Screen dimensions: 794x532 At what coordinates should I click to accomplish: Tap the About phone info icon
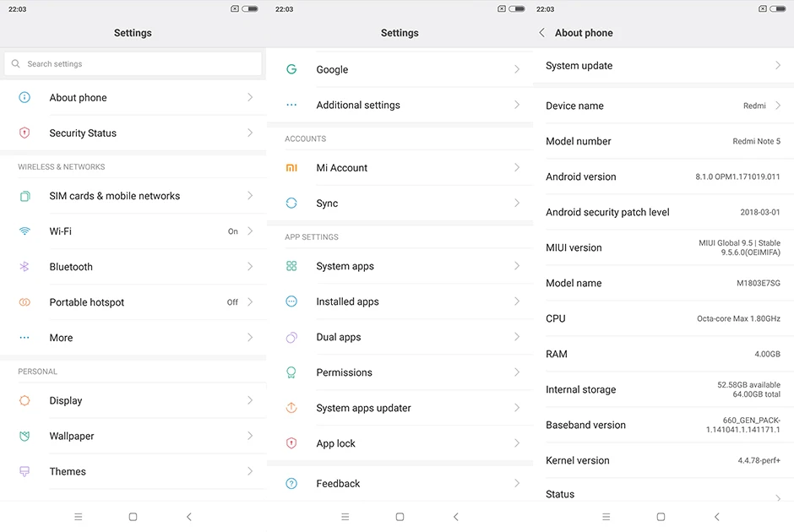[x=24, y=97]
